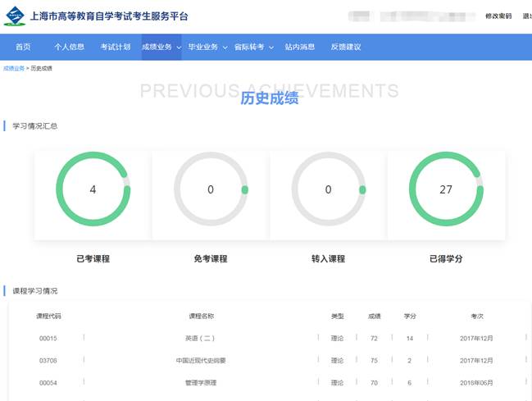This screenshot has height=401, width=532.
Task: Open the 个人信息 navigation item
Action: (69, 47)
